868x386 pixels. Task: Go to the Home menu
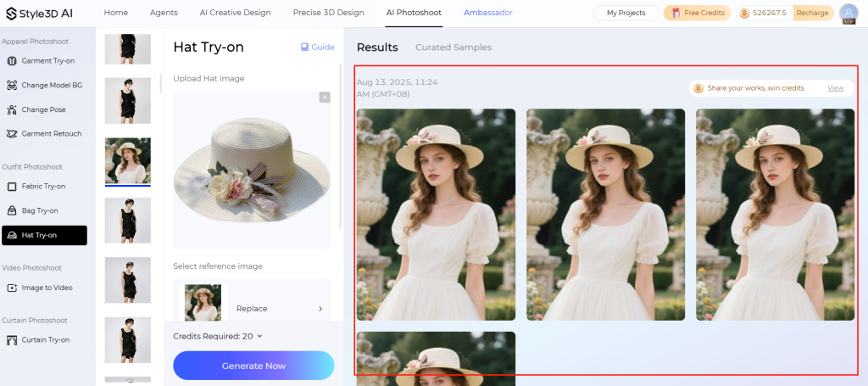point(115,13)
